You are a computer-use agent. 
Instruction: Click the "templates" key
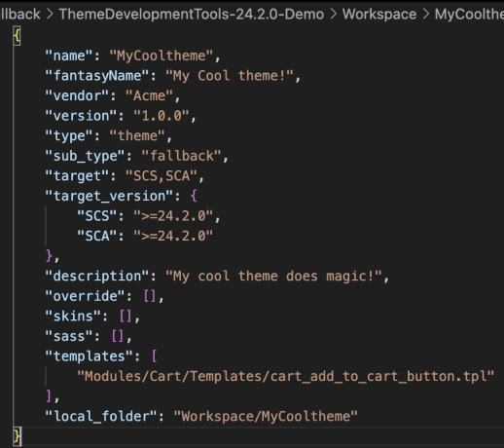90,356
